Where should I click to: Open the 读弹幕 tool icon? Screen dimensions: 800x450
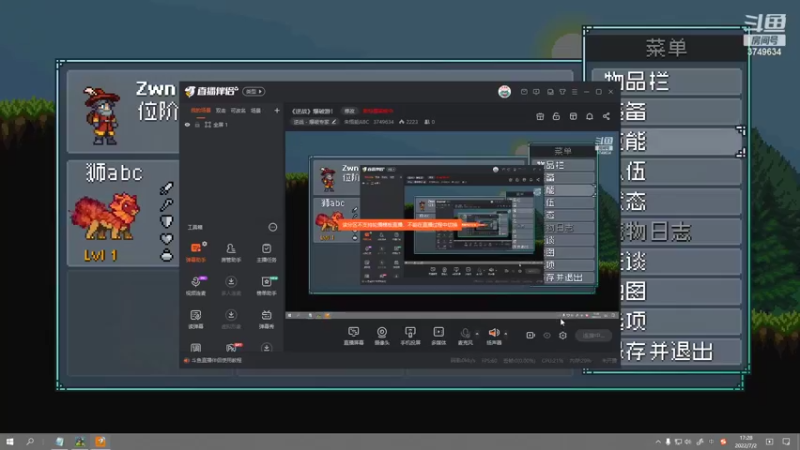click(196, 319)
